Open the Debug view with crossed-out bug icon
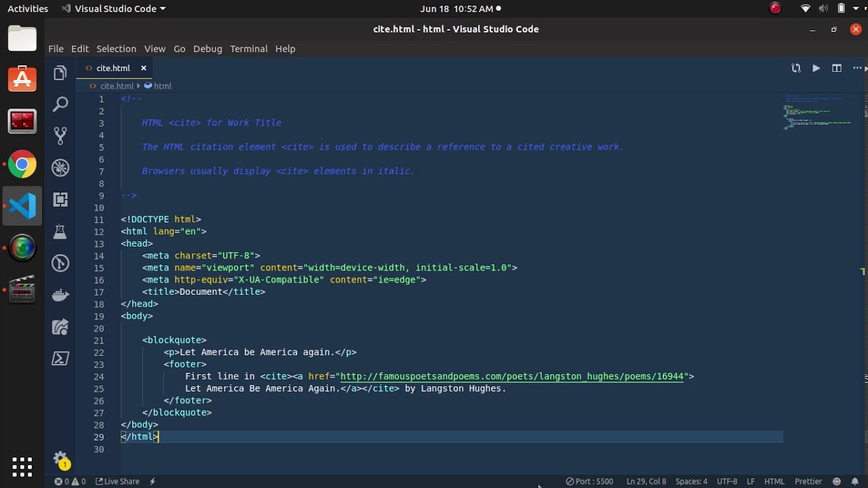The height and width of the screenshot is (488, 868). 60,167
